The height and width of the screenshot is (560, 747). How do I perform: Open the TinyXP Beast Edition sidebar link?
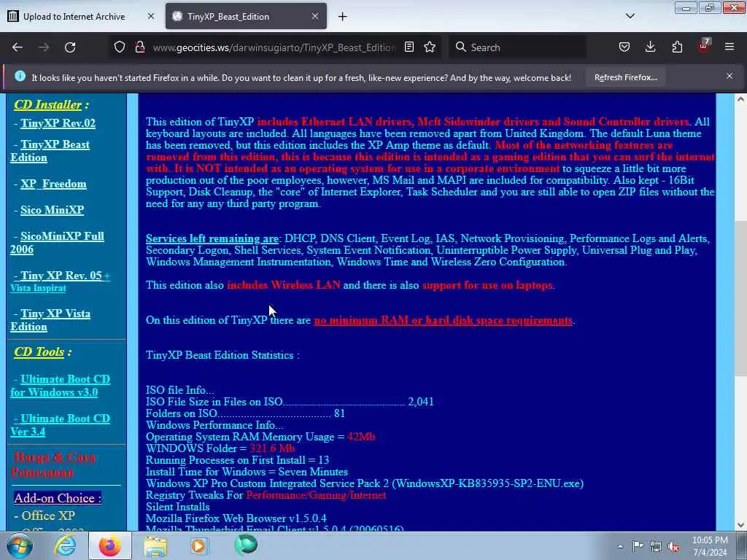tap(50, 151)
